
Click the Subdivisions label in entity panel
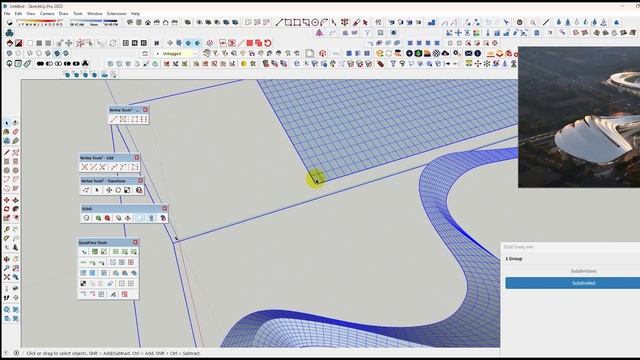(x=583, y=271)
